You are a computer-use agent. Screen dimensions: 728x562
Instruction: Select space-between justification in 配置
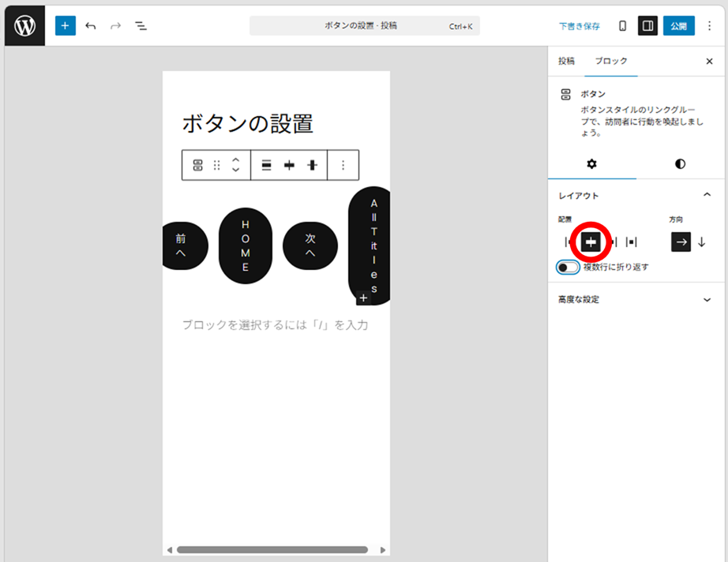point(632,242)
